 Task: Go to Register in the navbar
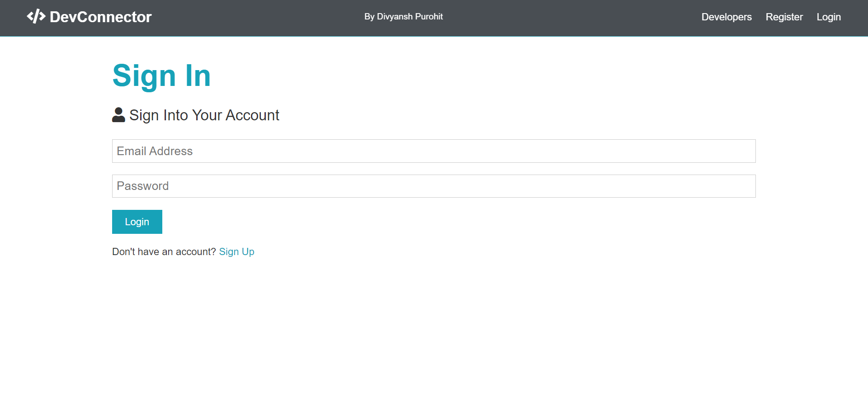[x=784, y=17]
